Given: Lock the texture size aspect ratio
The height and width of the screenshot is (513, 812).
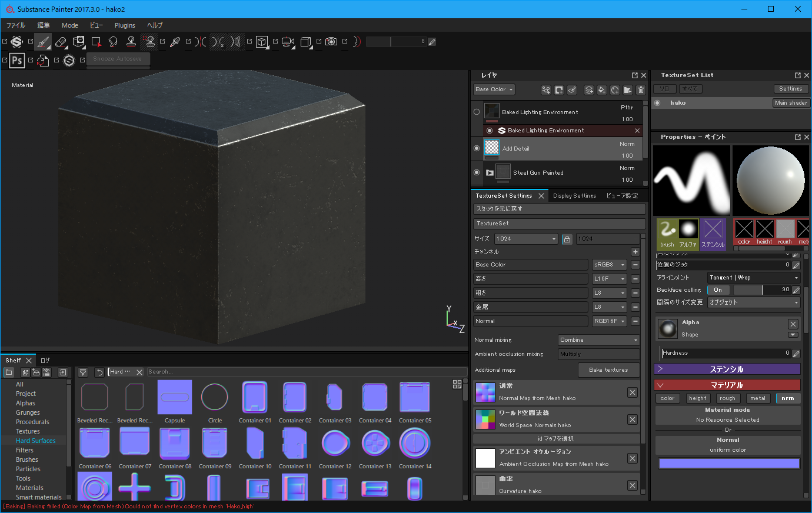Looking at the screenshot, I should [567, 239].
